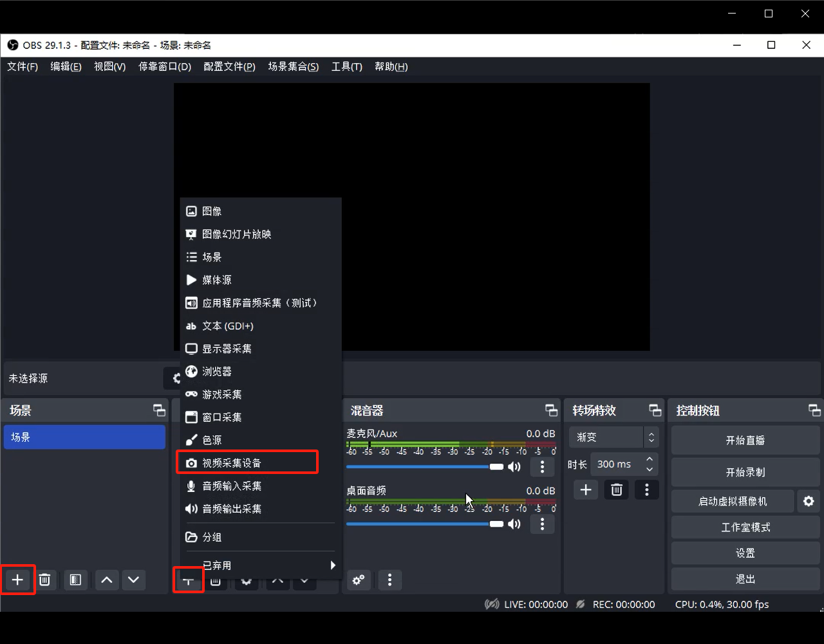The image size is (824, 644).
Task: Open 麦克风/Aux three-dot options menu
Action: [542, 467]
